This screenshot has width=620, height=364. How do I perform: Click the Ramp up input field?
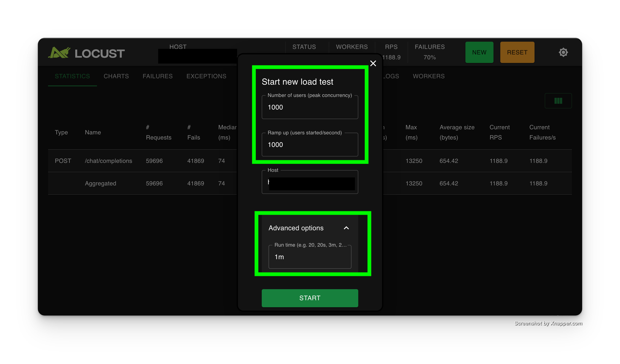[x=310, y=145]
